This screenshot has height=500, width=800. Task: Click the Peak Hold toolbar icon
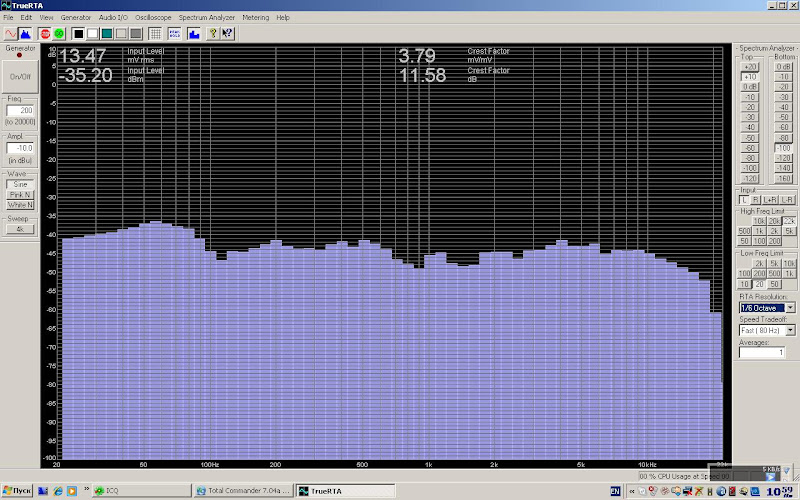[175, 33]
